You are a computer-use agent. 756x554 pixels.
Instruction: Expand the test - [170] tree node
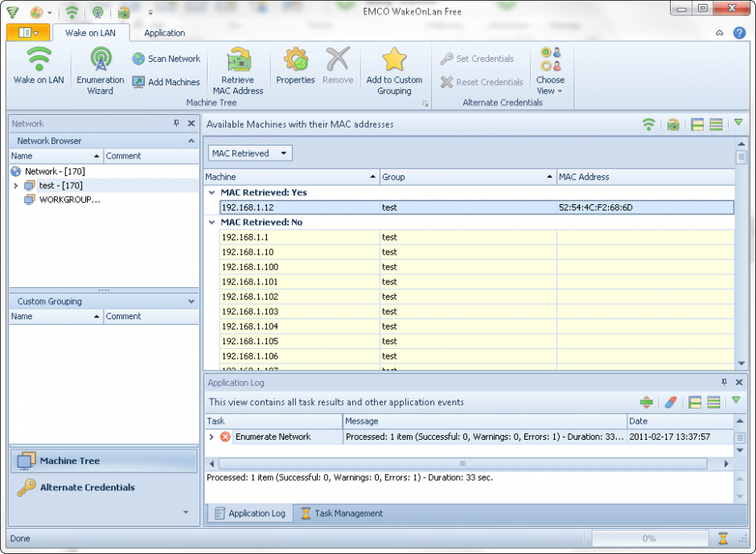coord(15,186)
